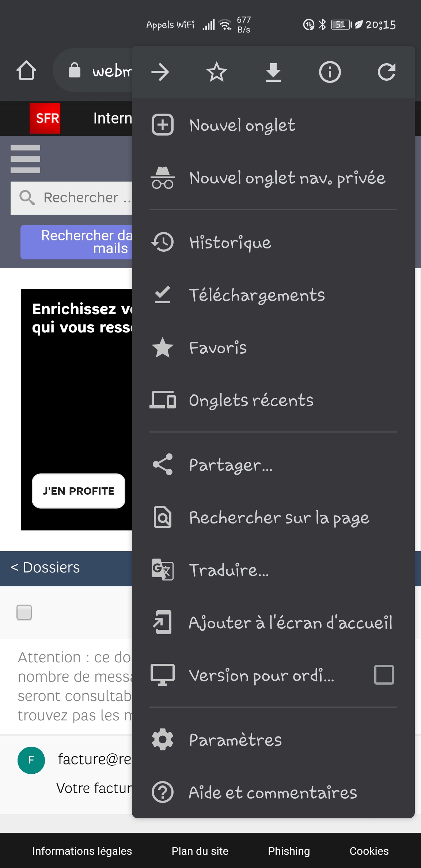Open Paramètres settings entry
The width and height of the screenshot is (421, 868).
[x=235, y=740]
